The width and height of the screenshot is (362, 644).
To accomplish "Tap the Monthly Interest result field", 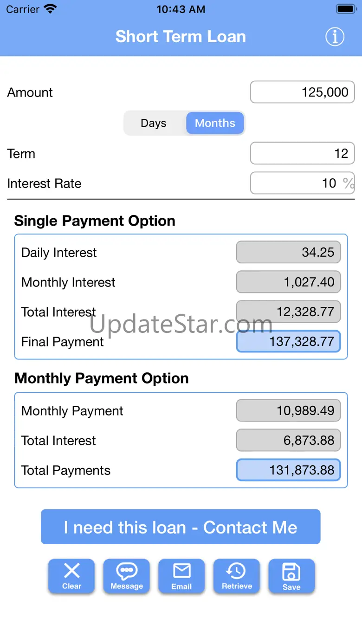I will (288, 282).
